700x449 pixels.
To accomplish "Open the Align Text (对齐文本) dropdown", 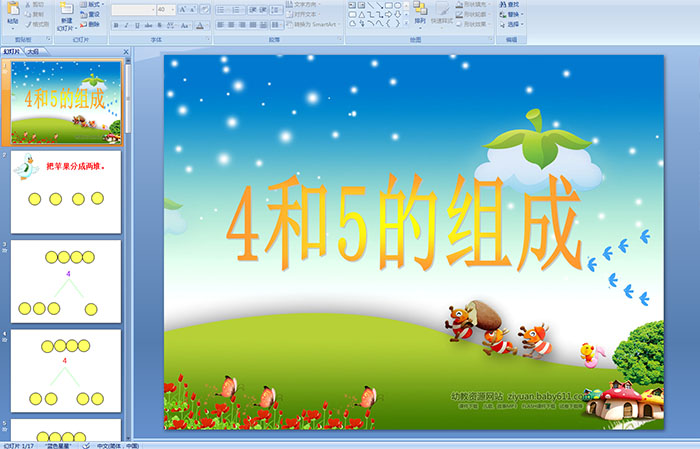I will click(304, 14).
